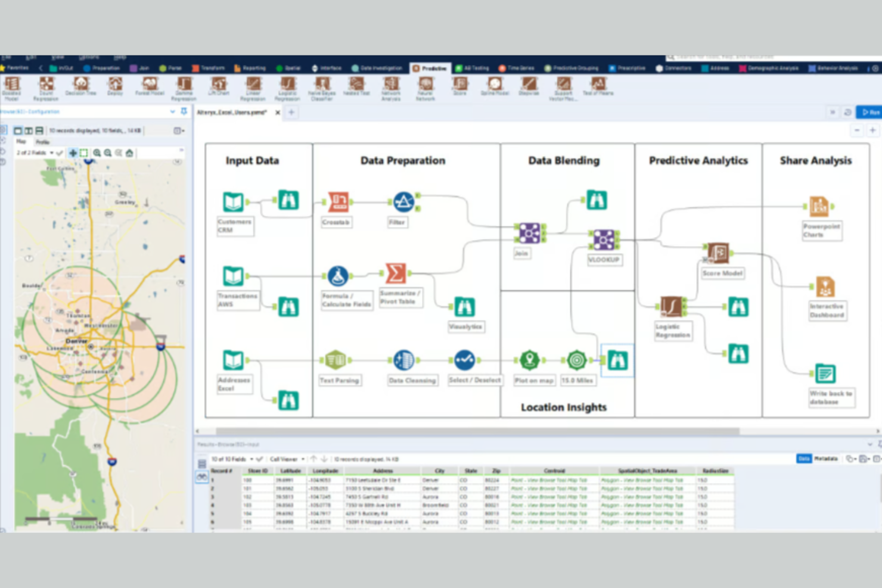This screenshot has height=588, width=882.
Task: Select the Naive Bayes Classifier tool
Action: pos(322,88)
